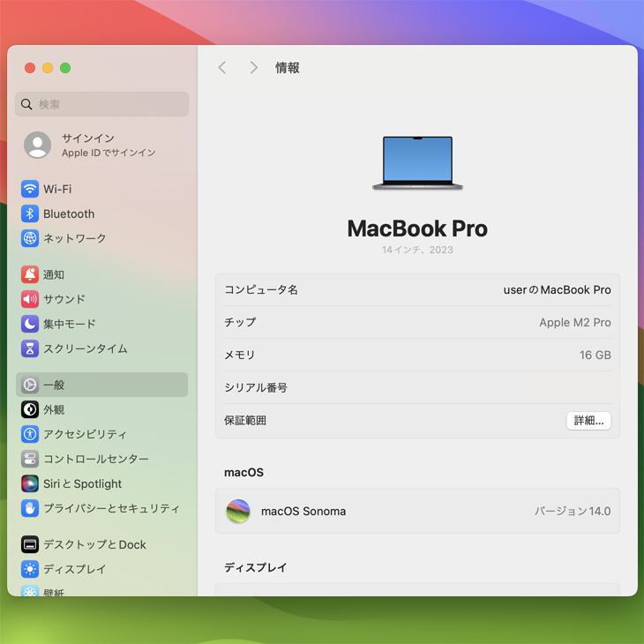Click the macOS Sonoma name text
This screenshot has width=644, height=644.
click(303, 511)
